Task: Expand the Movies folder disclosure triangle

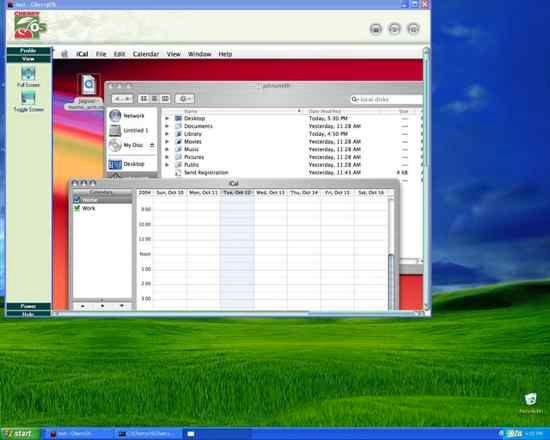Action: [x=167, y=142]
